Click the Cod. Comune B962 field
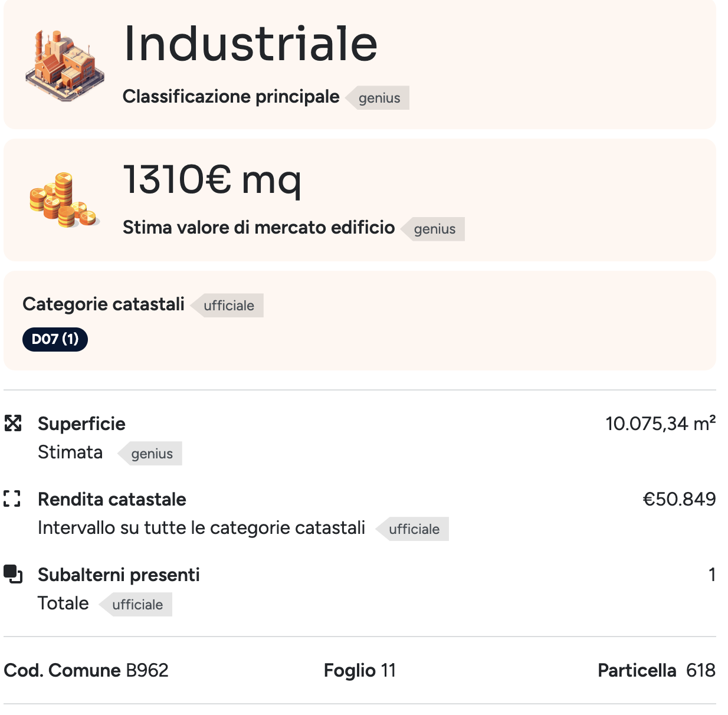Image resolution: width=728 pixels, height=715 pixels. pos(86,670)
